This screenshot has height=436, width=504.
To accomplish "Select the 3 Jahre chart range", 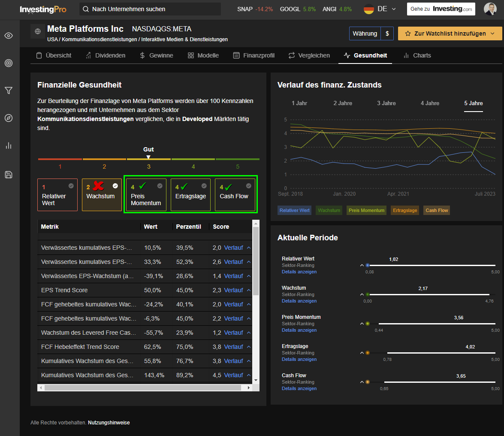I will (x=386, y=103).
